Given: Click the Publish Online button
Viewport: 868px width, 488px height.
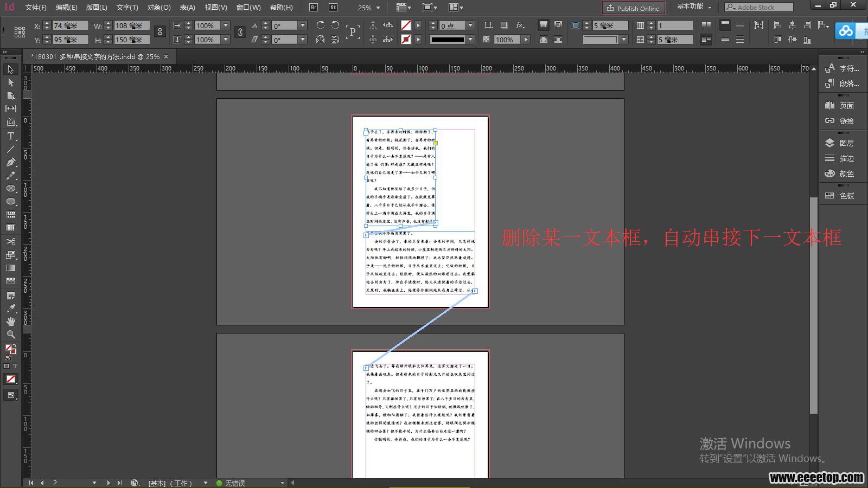Looking at the screenshot, I should click(x=633, y=8).
